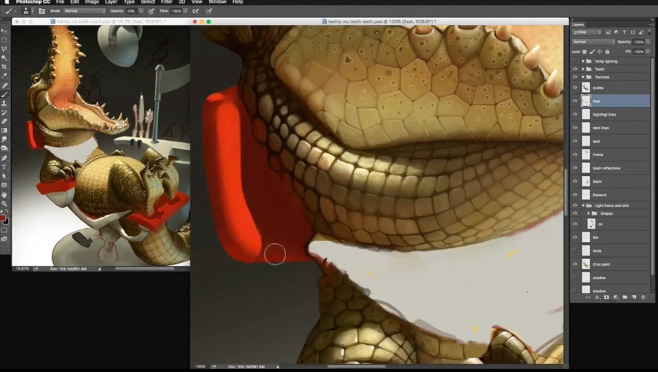Open the brush blending Mode dropdown
Screen dimensions: 658x372
[x=85, y=11]
